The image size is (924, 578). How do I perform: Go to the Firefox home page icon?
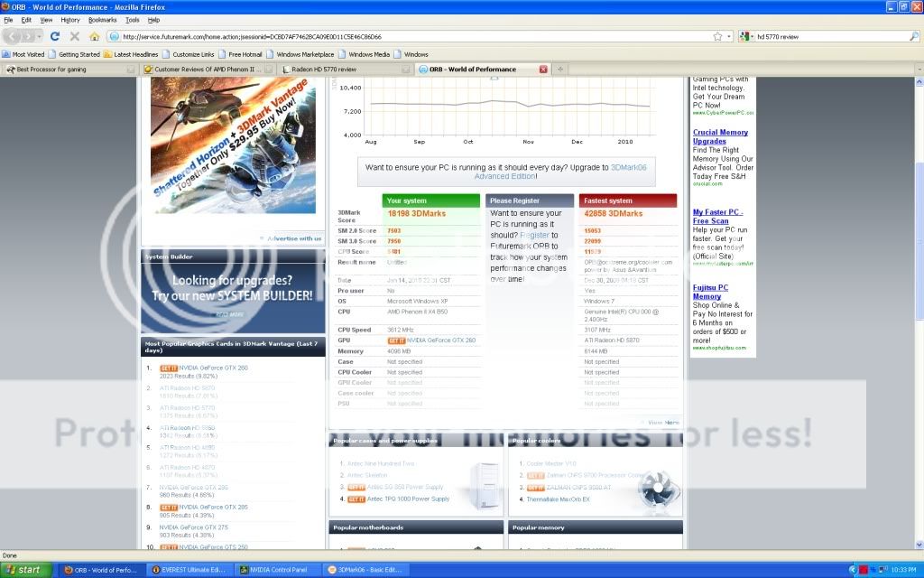coord(94,36)
